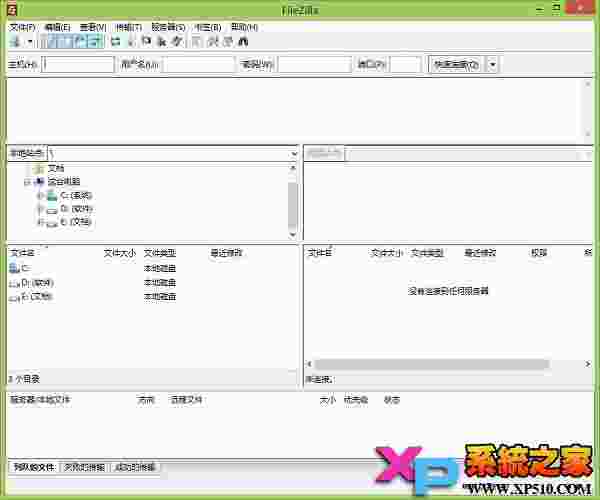Open the Site Manager toolbar icon

(x=15, y=41)
